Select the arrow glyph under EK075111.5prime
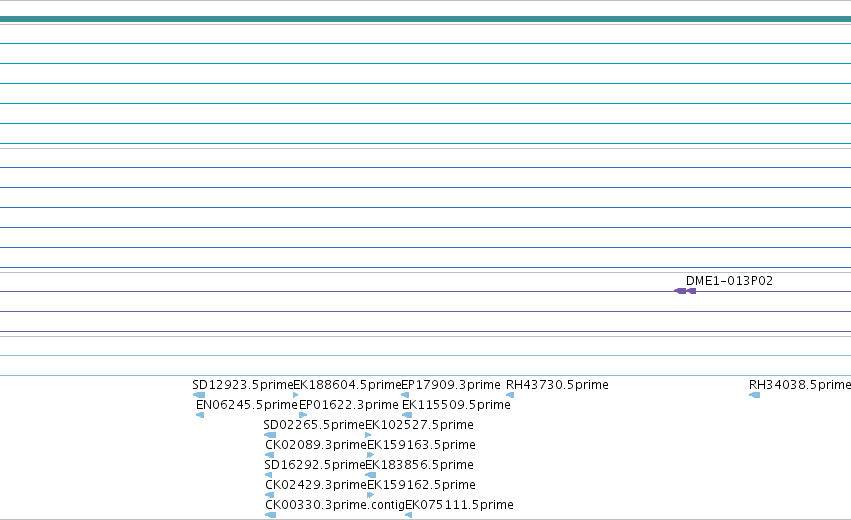 point(409,515)
